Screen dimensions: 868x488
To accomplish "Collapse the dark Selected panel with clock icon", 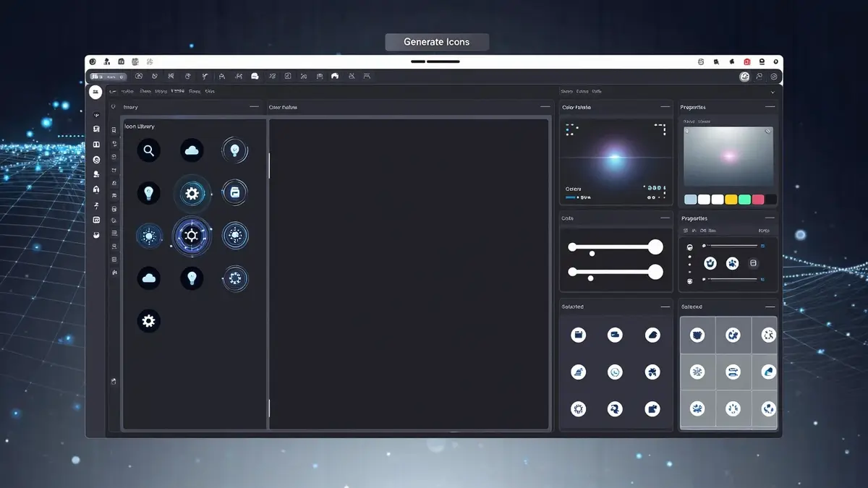I will [x=665, y=307].
